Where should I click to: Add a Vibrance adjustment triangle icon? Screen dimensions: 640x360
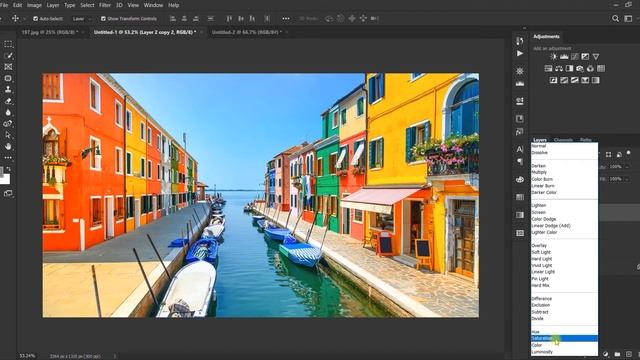pyautogui.click(x=596, y=57)
